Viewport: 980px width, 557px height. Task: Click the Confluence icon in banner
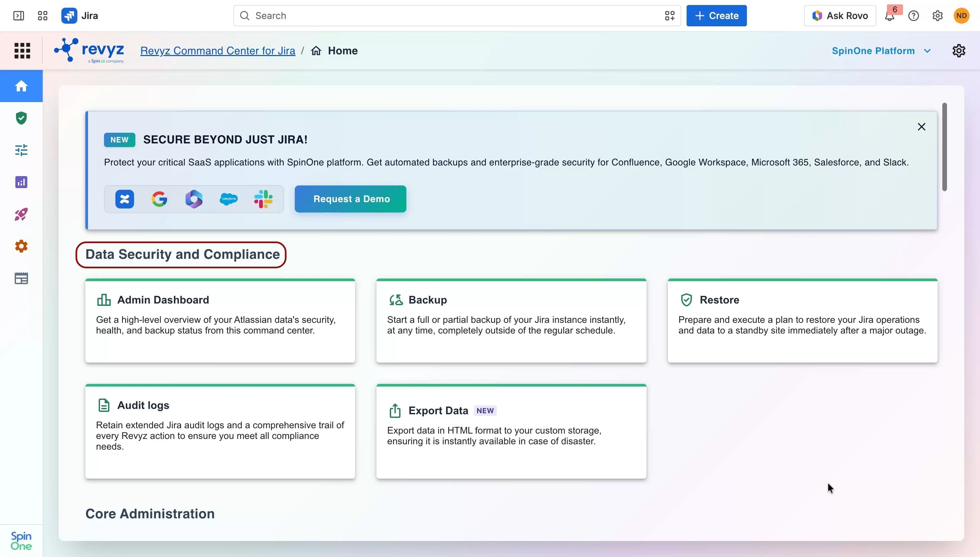tap(125, 199)
